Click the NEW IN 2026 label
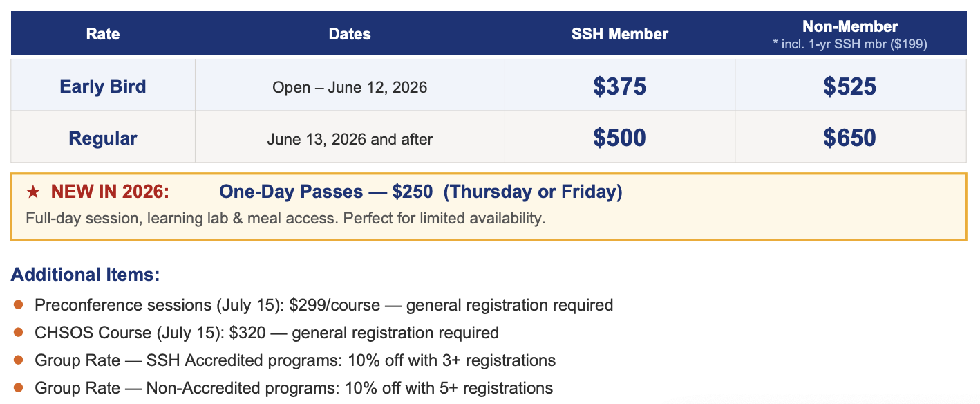 coord(110,192)
